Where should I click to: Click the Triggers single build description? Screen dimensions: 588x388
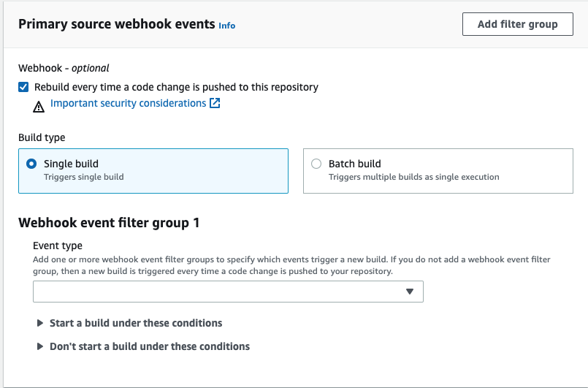click(83, 177)
